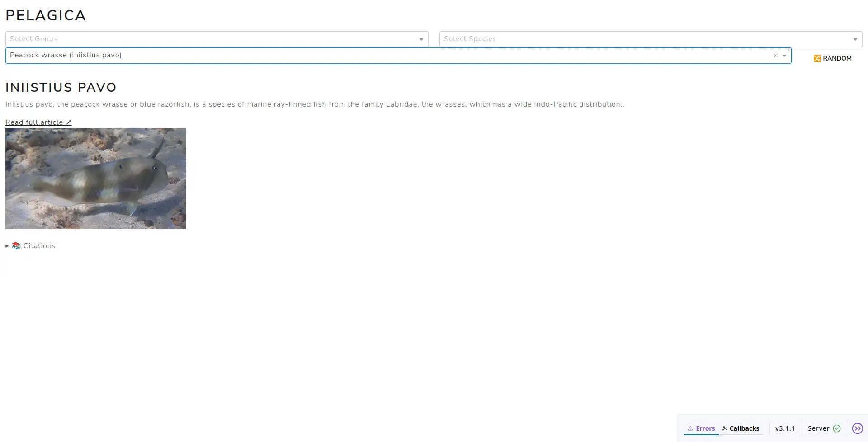The width and height of the screenshot is (868, 442).
Task: Click the X to clear the Peacock wrasse selection
Action: click(775, 55)
